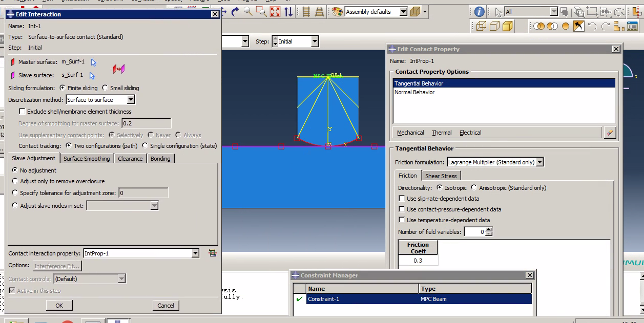The image size is (644, 323).
Task: Check Use slip-rate-dependent data
Action: click(x=402, y=199)
